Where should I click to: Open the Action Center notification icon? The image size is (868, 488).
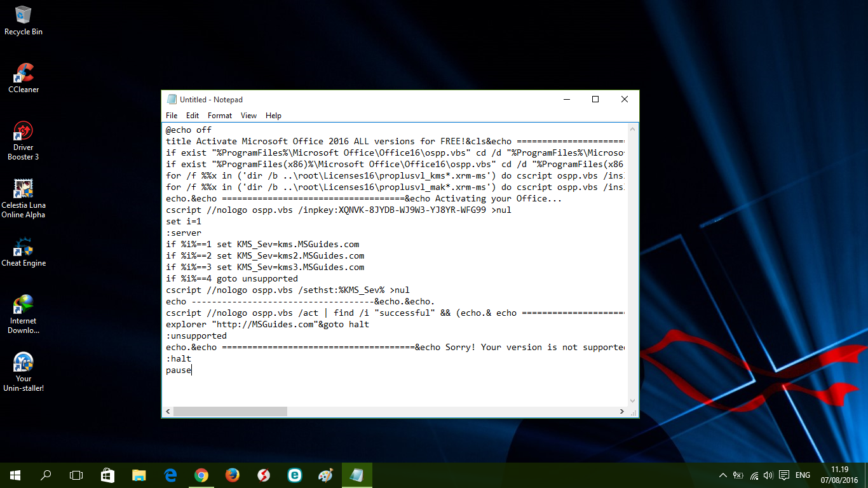(x=784, y=475)
